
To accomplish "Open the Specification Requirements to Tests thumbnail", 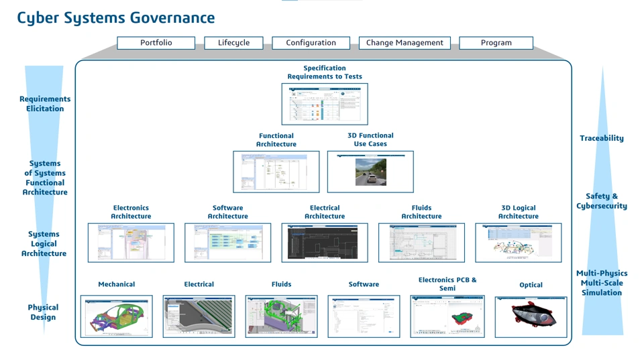I will click(325, 104).
